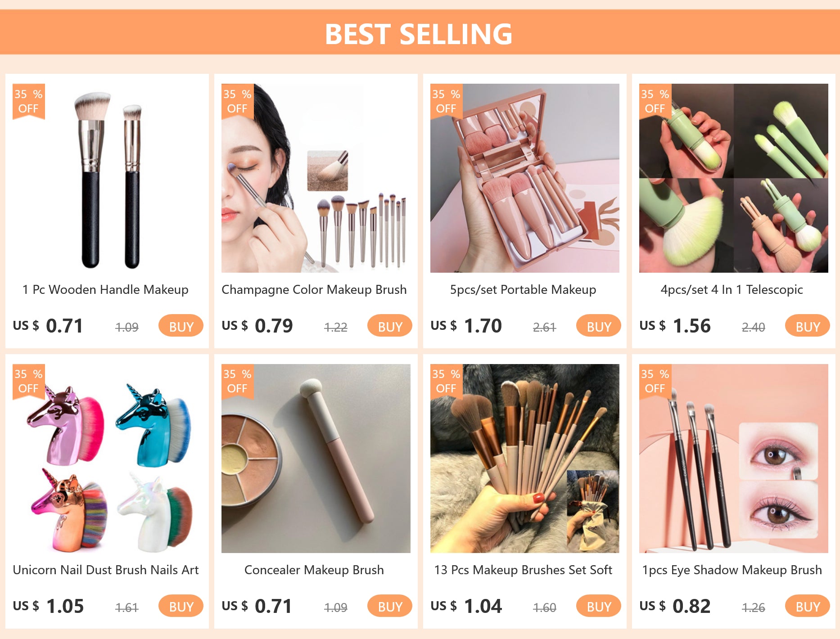Open the champagne makeup brush set image
The width and height of the screenshot is (840, 639).
point(316,178)
